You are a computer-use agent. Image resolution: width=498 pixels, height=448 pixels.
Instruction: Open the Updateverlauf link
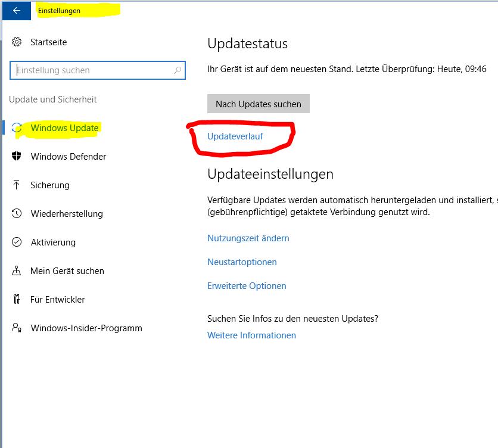pos(235,136)
